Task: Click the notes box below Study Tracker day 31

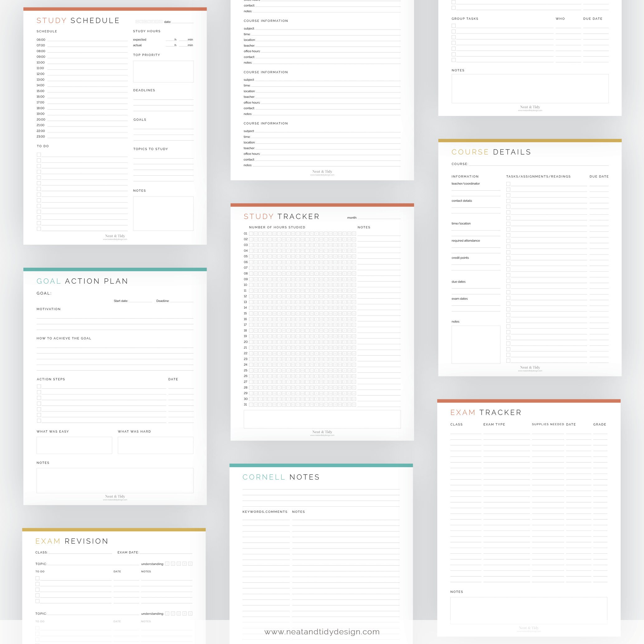Action: click(x=322, y=419)
